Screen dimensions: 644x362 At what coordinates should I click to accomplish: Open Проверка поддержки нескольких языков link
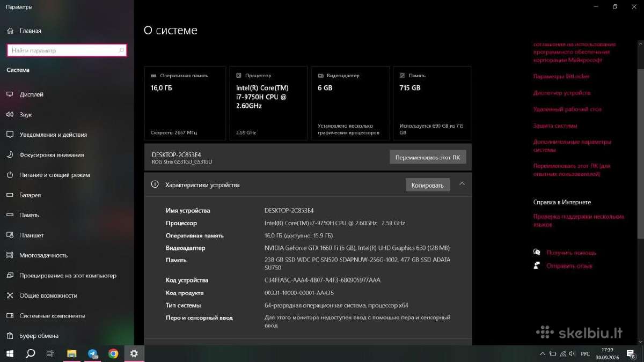point(579,220)
